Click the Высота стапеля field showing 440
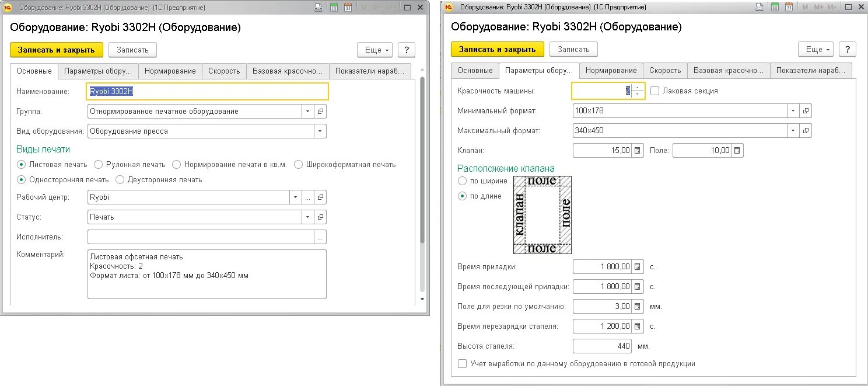This screenshot has height=389, width=868. click(603, 346)
